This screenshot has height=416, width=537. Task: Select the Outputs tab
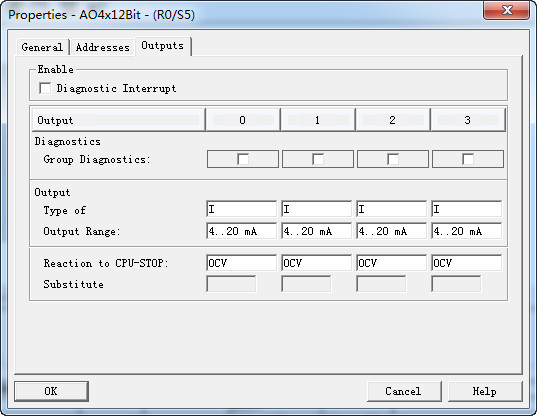click(x=163, y=46)
